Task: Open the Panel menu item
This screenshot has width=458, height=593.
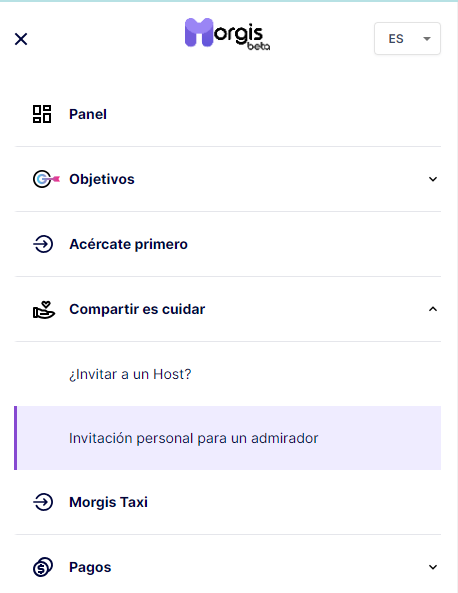Action: tap(228, 114)
